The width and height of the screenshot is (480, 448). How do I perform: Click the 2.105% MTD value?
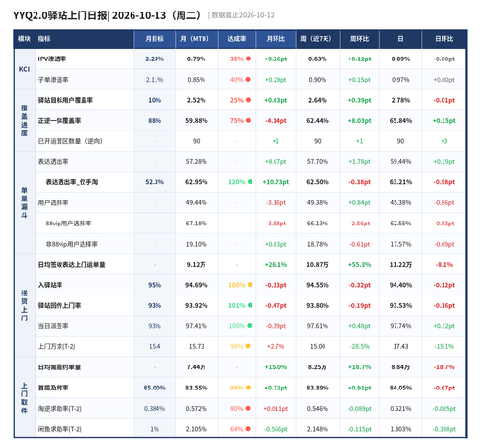(x=197, y=429)
